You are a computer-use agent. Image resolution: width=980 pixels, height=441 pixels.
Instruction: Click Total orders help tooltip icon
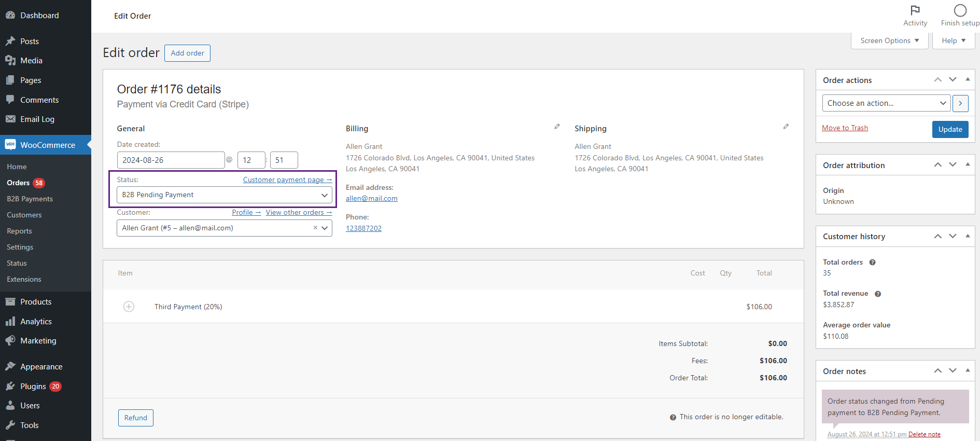872,263
